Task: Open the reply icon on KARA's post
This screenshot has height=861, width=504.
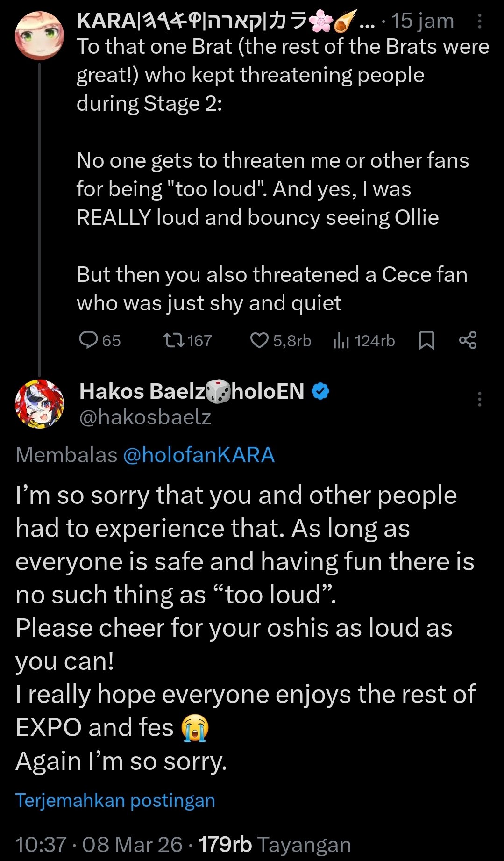Action: (x=88, y=340)
